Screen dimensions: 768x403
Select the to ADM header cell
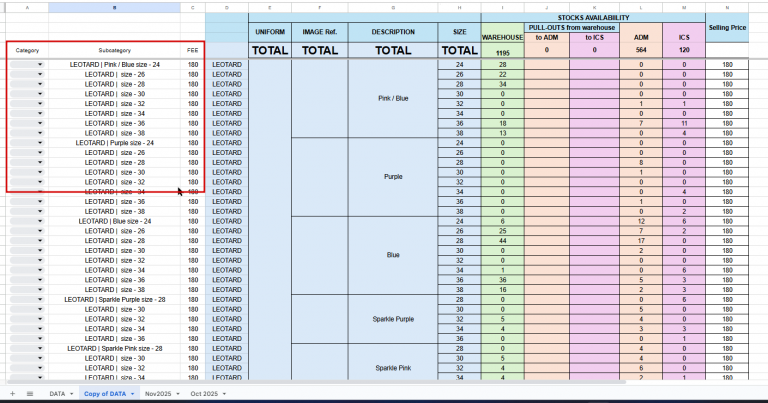click(547, 37)
